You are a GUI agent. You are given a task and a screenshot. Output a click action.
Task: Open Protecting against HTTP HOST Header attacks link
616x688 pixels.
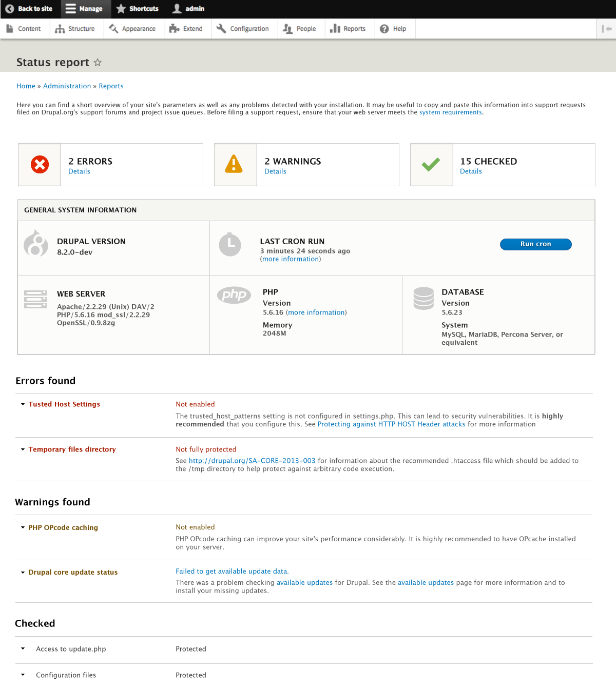click(391, 424)
